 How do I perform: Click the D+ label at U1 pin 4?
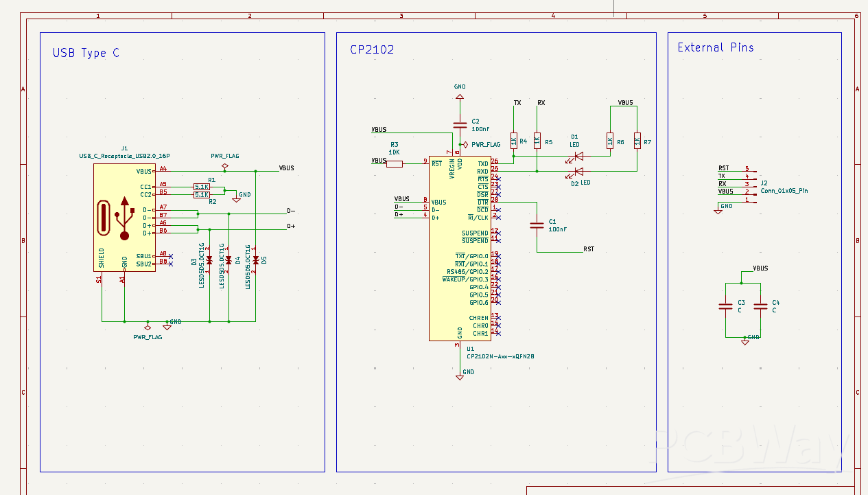pos(399,214)
